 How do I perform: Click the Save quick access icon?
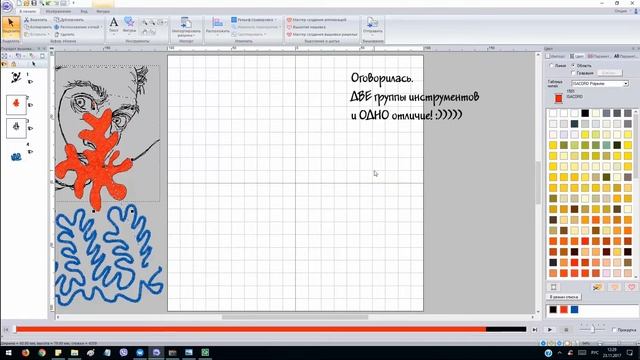(34, 3)
